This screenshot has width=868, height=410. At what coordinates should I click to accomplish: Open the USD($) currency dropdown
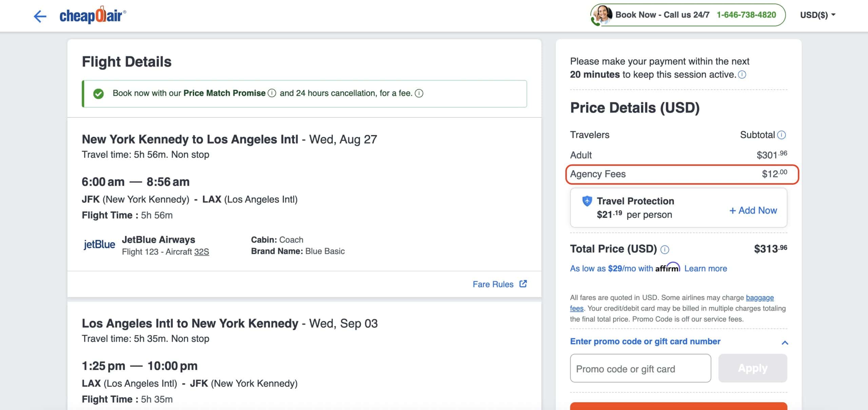(x=817, y=15)
